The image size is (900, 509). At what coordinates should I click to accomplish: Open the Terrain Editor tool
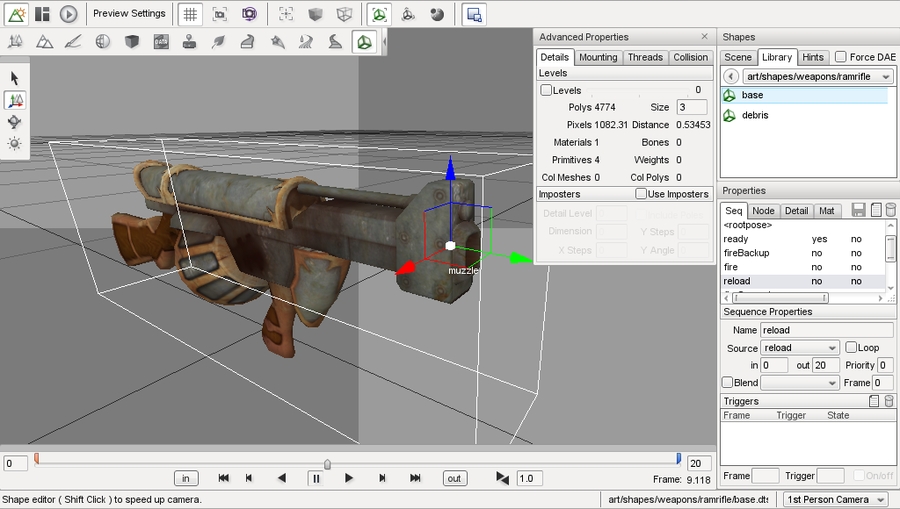pos(45,42)
